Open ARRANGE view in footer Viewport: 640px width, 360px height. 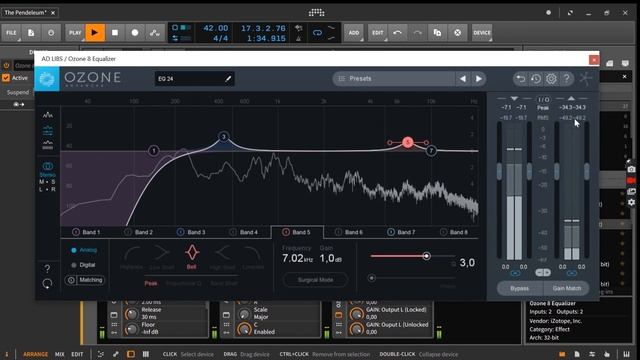[x=35, y=354]
